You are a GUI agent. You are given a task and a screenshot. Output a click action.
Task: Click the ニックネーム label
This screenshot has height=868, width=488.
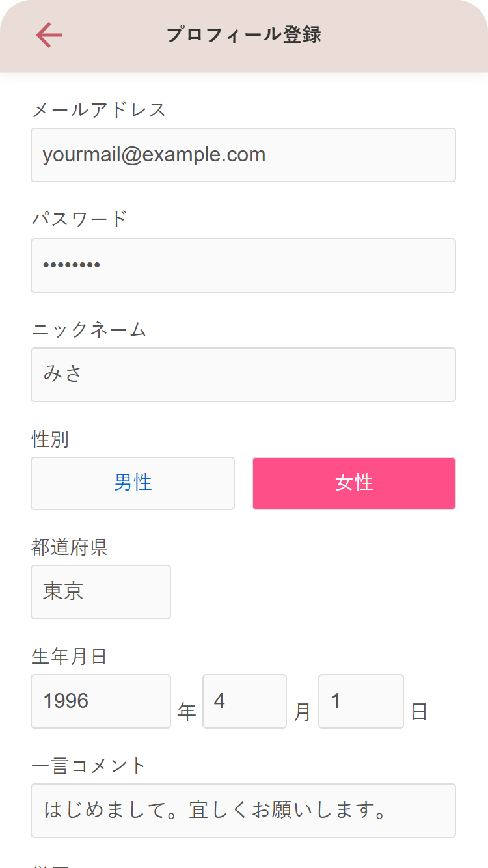click(89, 330)
